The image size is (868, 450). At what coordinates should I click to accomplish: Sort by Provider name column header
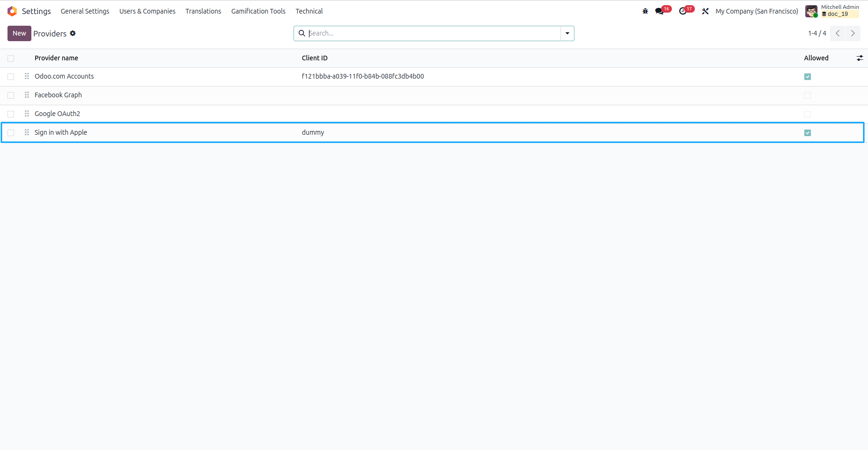56,58
